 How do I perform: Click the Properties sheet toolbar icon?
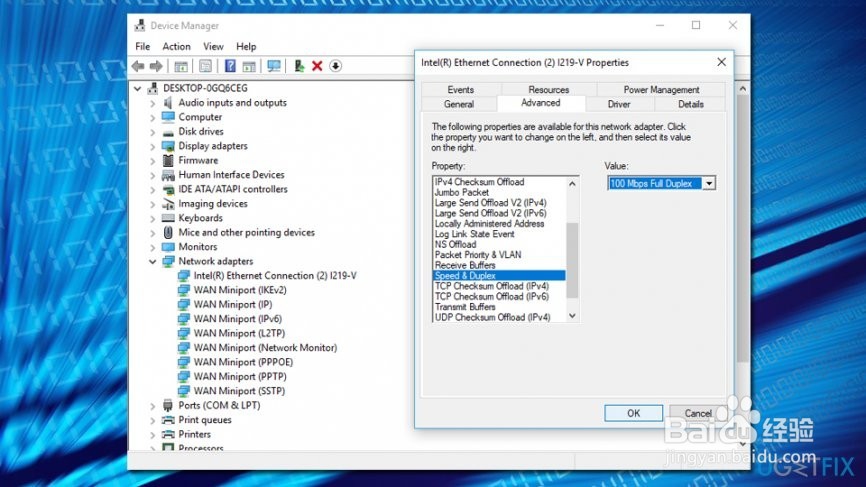tap(205, 66)
